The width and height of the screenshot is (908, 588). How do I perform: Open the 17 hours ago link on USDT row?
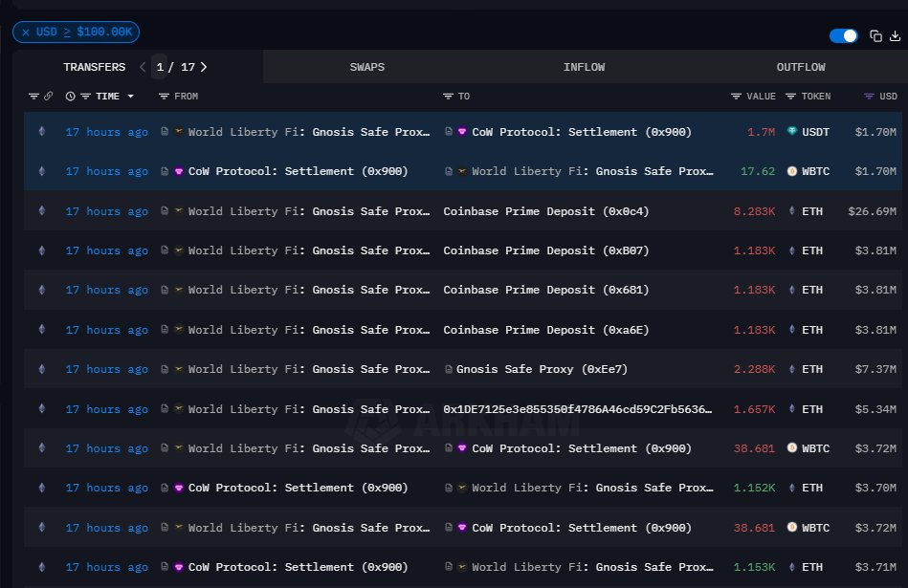click(x=106, y=132)
